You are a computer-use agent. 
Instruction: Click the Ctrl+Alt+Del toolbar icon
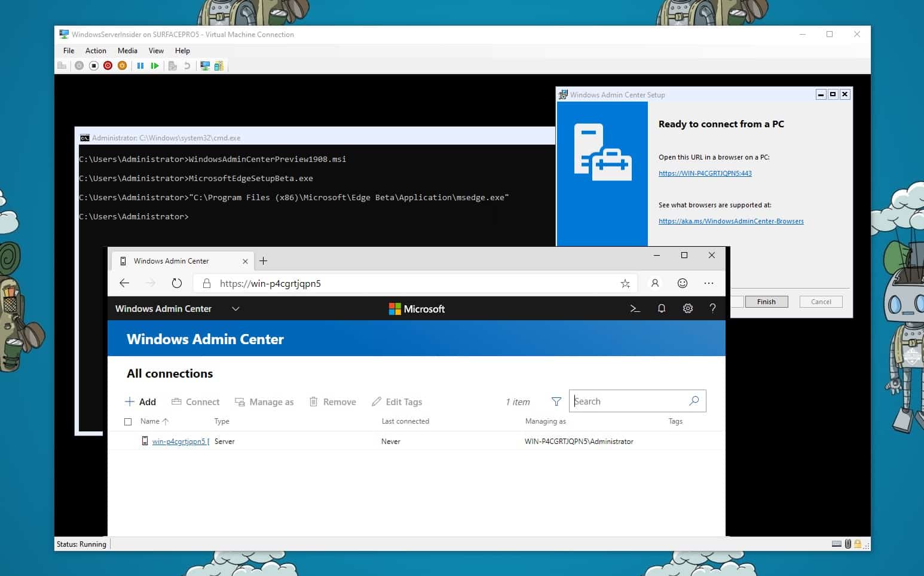click(x=62, y=66)
